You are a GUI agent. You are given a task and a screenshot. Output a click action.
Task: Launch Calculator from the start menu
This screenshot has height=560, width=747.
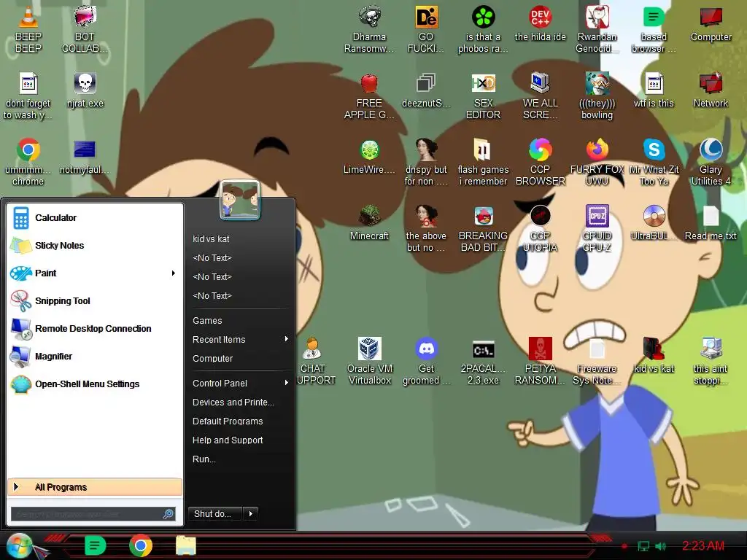click(96, 217)
